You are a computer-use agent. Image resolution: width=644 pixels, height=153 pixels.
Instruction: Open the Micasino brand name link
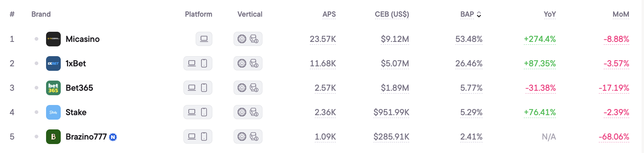[82, 39]
